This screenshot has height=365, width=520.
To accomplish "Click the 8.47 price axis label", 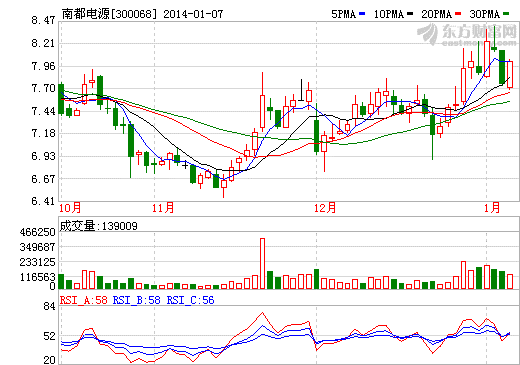I will point(43,21).
